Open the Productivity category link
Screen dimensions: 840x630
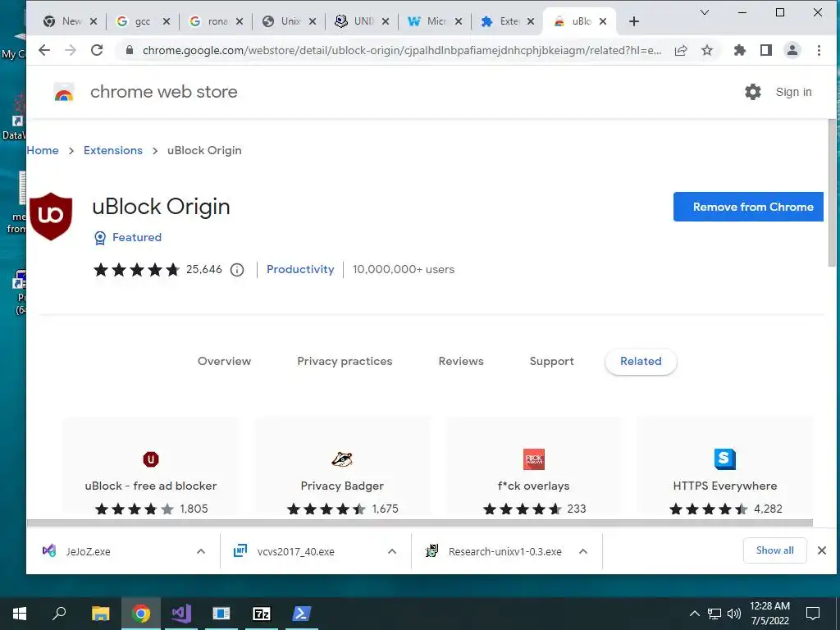[x=300, y=269]
